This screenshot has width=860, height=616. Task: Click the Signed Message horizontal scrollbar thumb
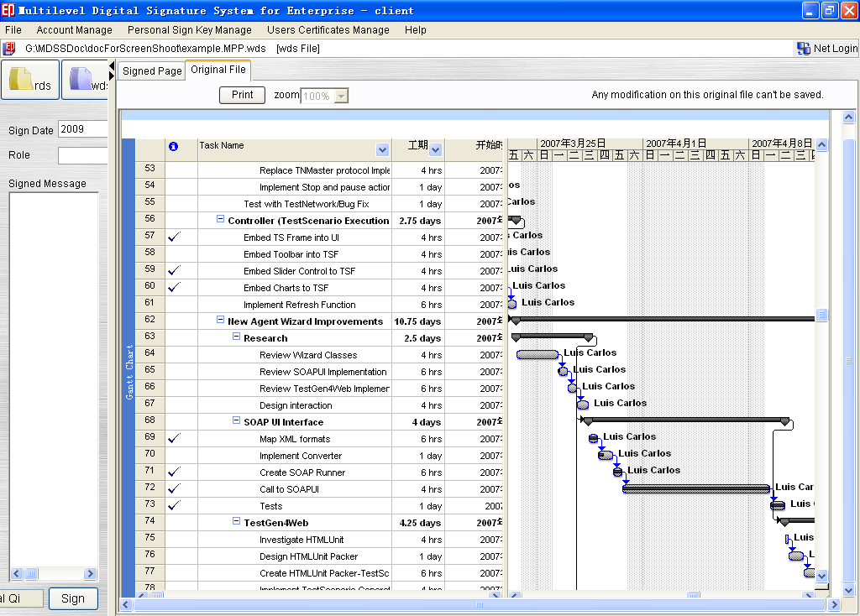click(x=31, y=574)
